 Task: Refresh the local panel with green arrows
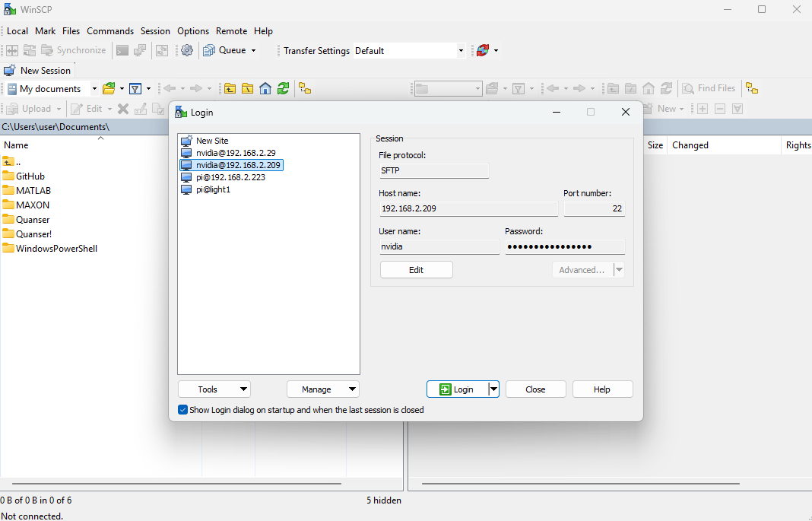[283, 88]
